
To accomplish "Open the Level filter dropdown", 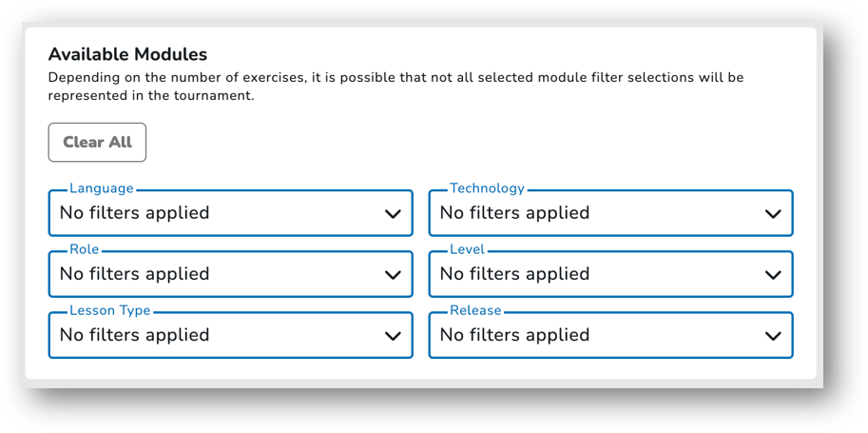I will [610, 274].
